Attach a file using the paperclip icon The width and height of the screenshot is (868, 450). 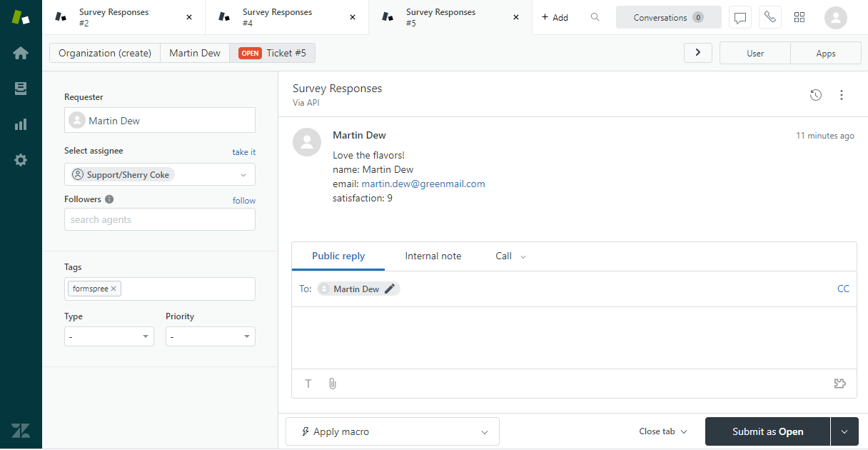tap(332, 384)
